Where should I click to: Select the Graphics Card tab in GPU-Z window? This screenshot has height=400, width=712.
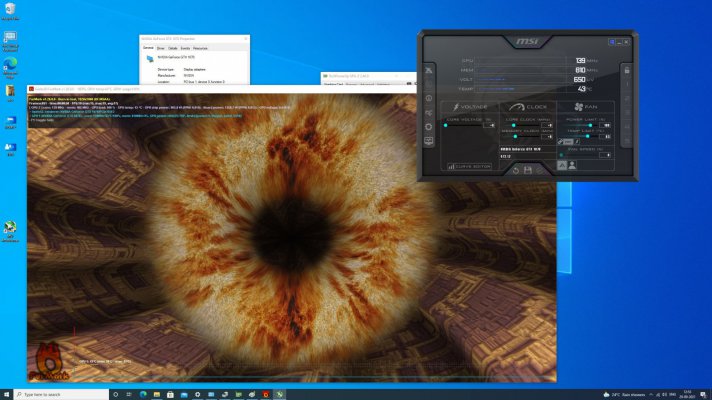click(333, 84)
